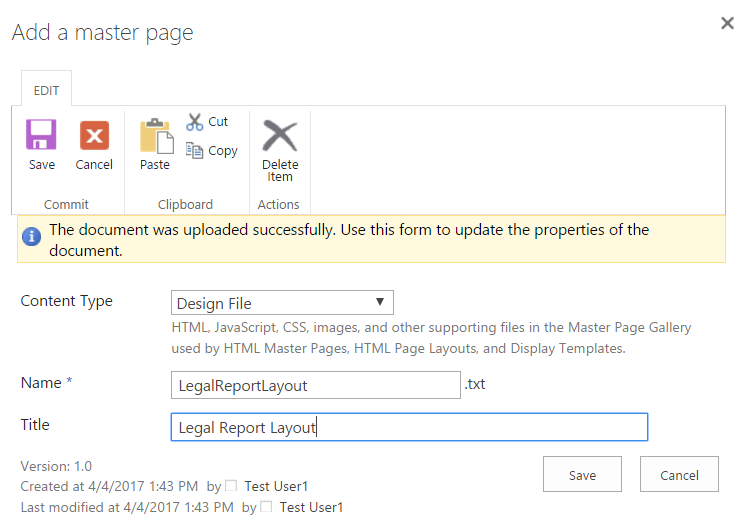Close the Add a master page dialog
The width and height of the screenshot is (750, 530).
pyautogui.click(x=727, y=23)
